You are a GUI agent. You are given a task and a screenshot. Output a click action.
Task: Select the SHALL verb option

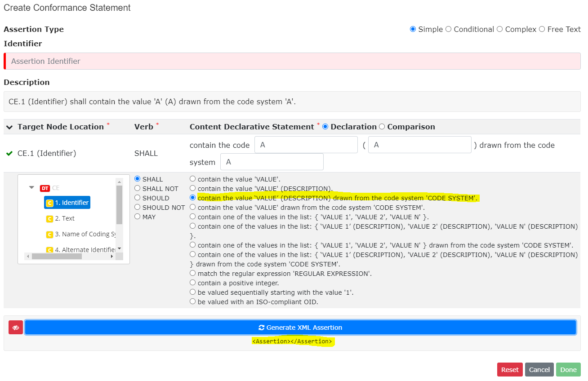(x=138, y=179)
